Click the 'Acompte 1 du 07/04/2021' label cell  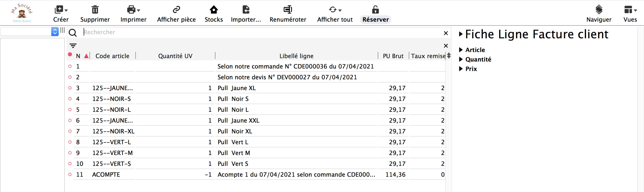296,174
